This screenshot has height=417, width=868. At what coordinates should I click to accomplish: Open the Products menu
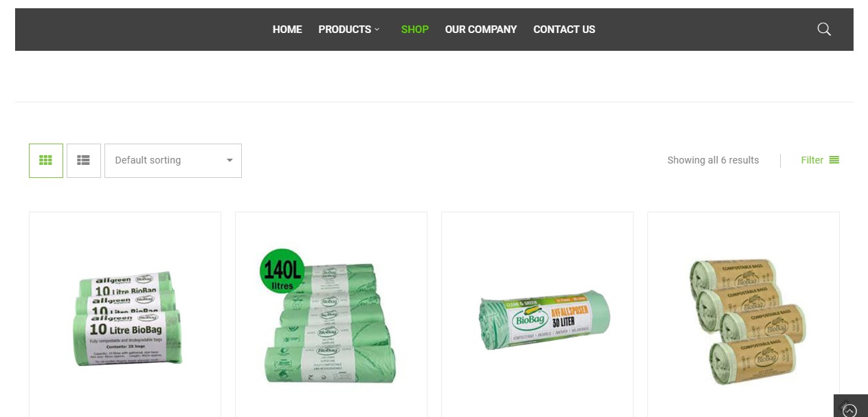345,30
